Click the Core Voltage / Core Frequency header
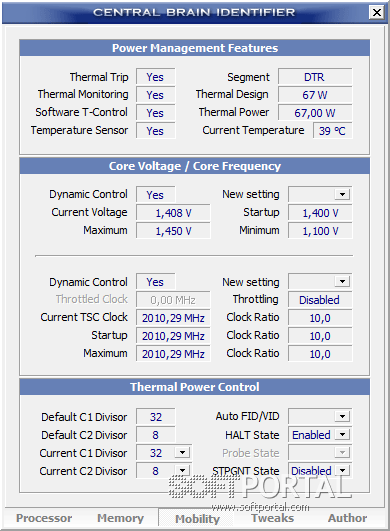 pyautogui.click(x=195, y=166)
